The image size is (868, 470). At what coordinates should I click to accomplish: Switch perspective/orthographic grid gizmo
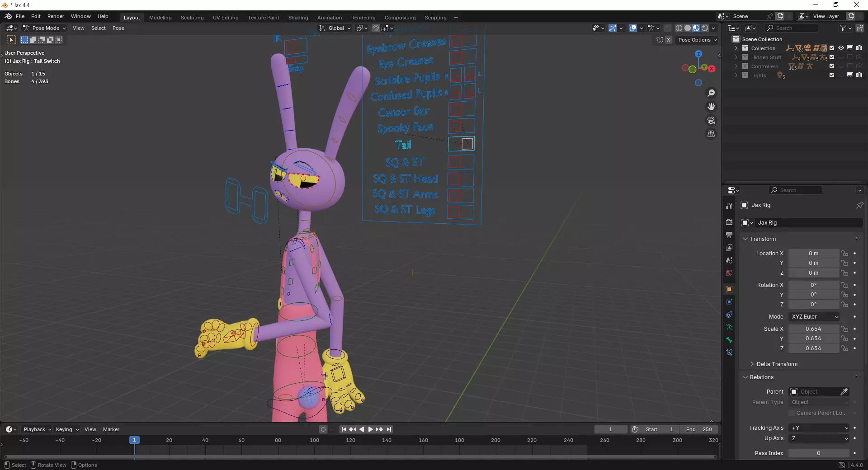pyautogui.click(x=711, y=134)
